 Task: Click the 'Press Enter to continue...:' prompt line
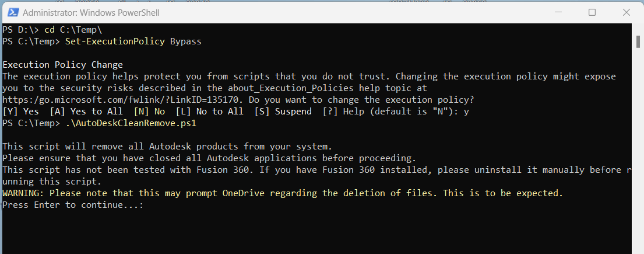pyautogui.click(x=73, y=204)
